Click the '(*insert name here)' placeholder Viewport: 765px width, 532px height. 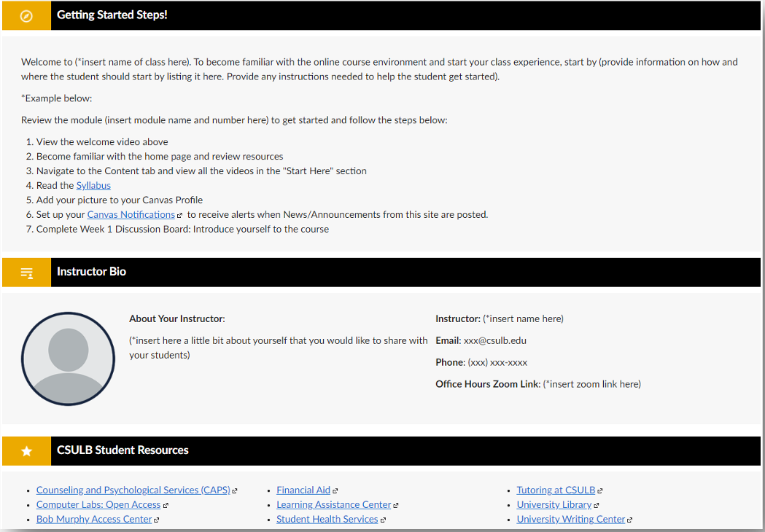pyautogui.click(x=523, y=319)
